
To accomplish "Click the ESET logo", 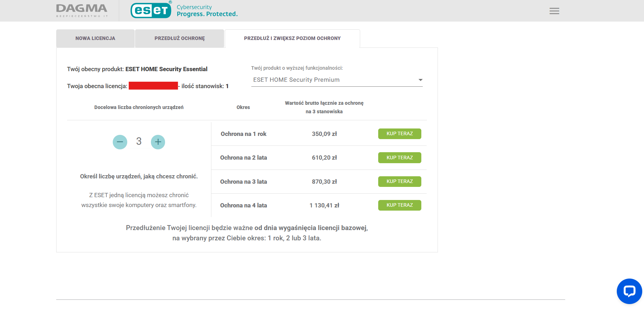I will [151, 10].
